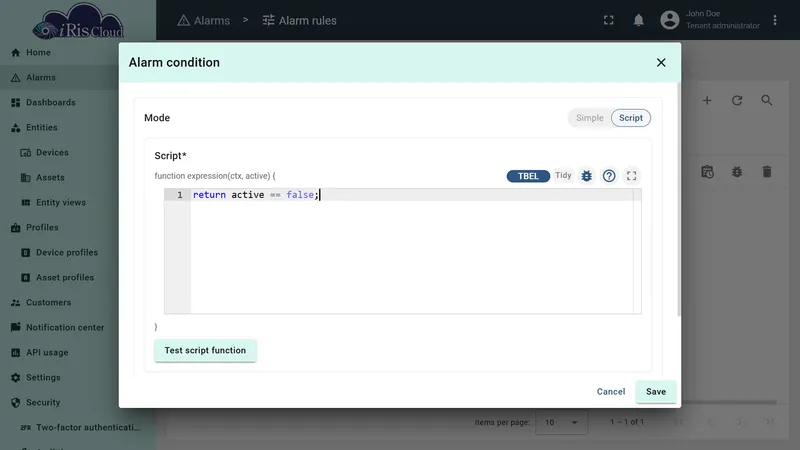Open the three-dot user menu
This screenshot has width=800, height=450.
tap(774, 20)
